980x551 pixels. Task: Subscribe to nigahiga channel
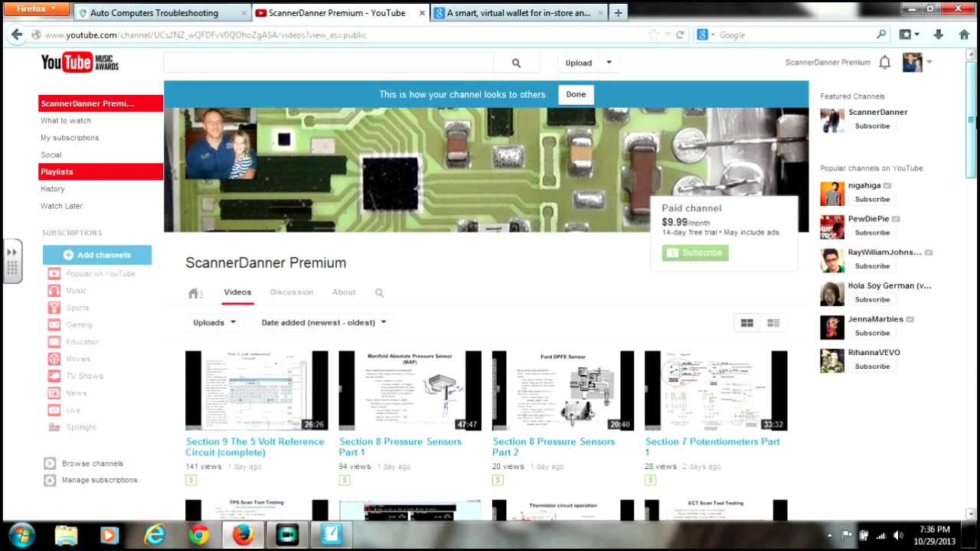(x=872, y=199)
